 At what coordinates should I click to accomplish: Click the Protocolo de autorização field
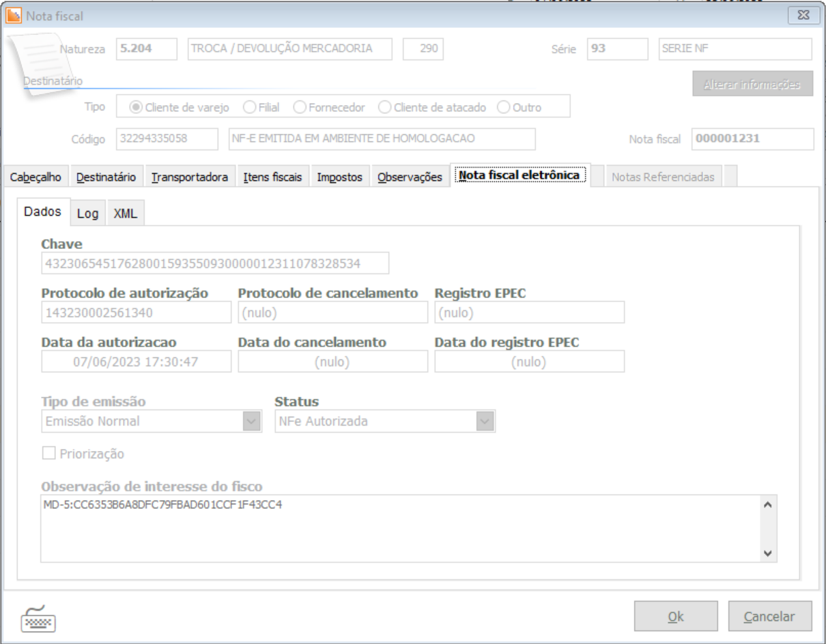tap(137, 312)
